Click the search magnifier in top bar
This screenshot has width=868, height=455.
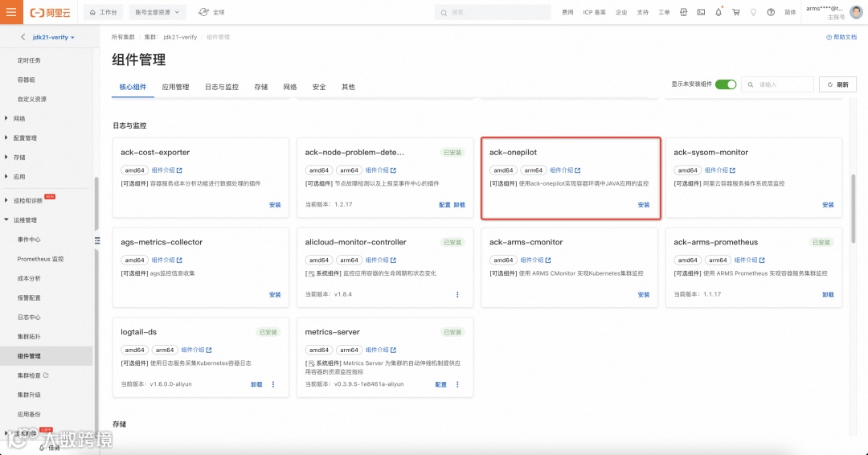(444, 12)
